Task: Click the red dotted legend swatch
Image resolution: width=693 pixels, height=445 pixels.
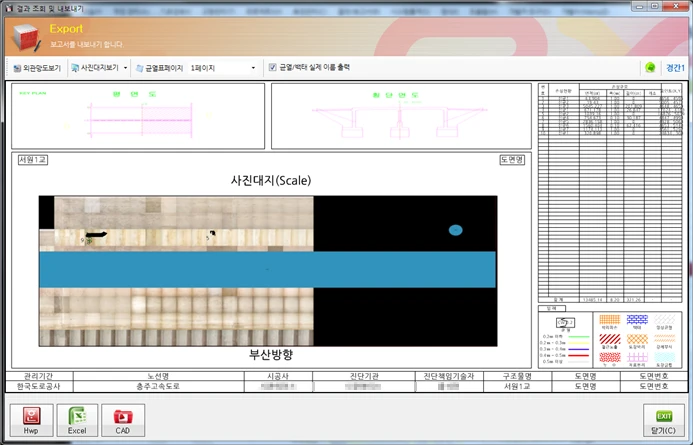Action: 610,358
